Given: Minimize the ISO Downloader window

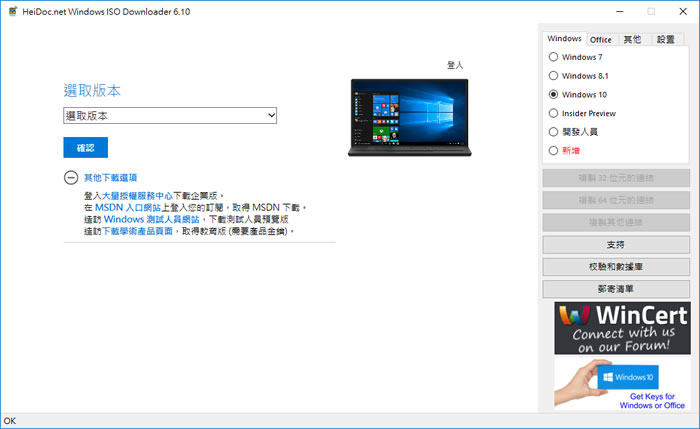Looking at the screenshot, I should pyautogui.click(x=620, y=12).
